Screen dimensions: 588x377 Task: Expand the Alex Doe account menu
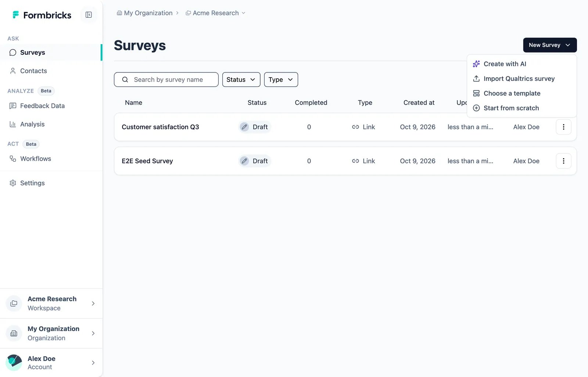pyautogui.click(x=51, y=363)
